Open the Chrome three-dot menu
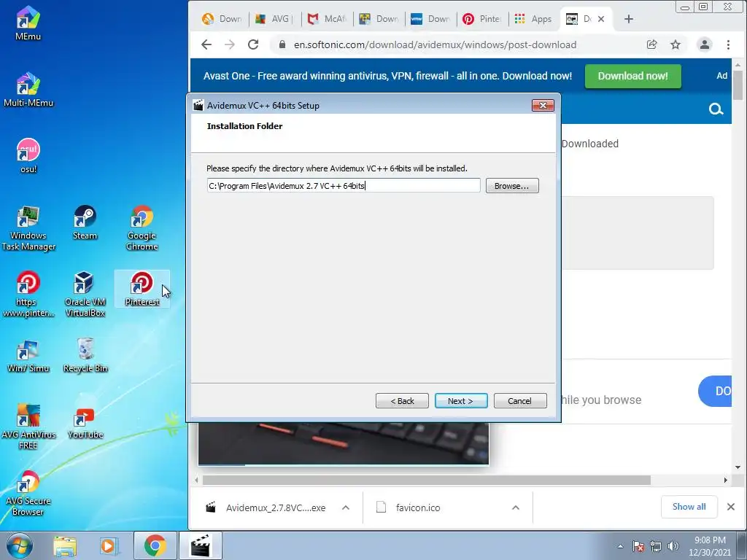Viewport: 747px width, 560px height. tap(728, 44)
